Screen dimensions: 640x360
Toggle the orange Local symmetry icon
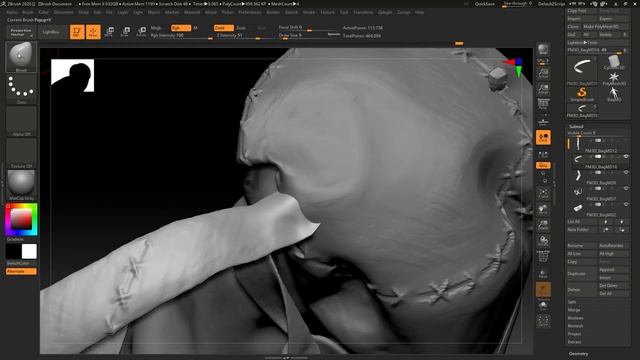click(x=543, y=138)
